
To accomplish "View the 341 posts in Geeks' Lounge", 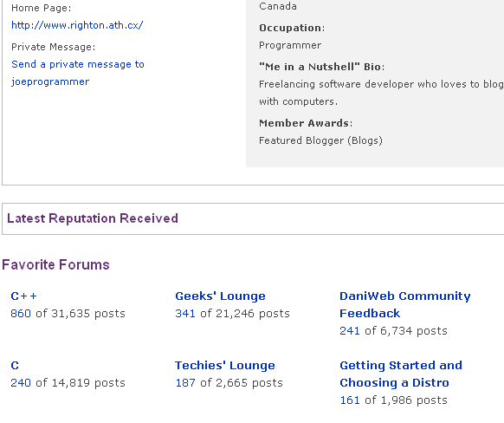I will click(x=185, y=313).
